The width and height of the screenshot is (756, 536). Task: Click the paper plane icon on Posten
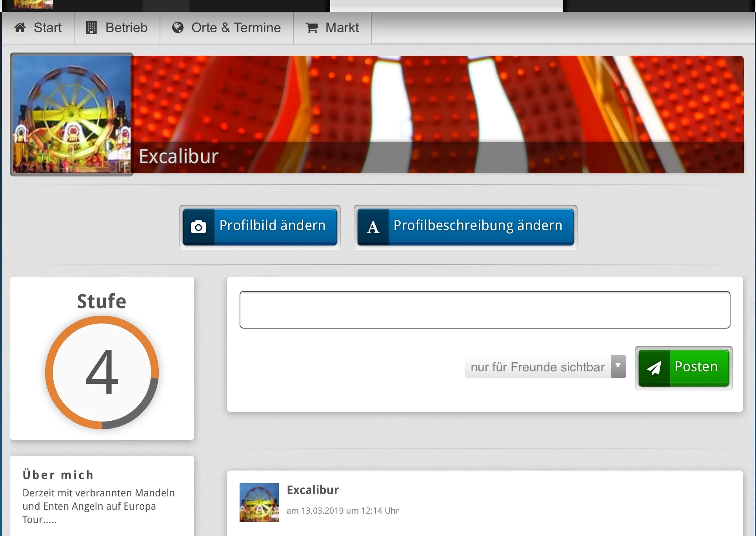[x=654, y=368]
